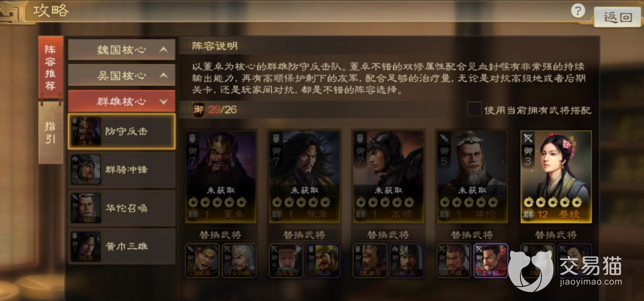Image resolution: width=644 pixels, height=301 pixels.
Task: Open the question mark help icon
Action: tap(578, 11)
